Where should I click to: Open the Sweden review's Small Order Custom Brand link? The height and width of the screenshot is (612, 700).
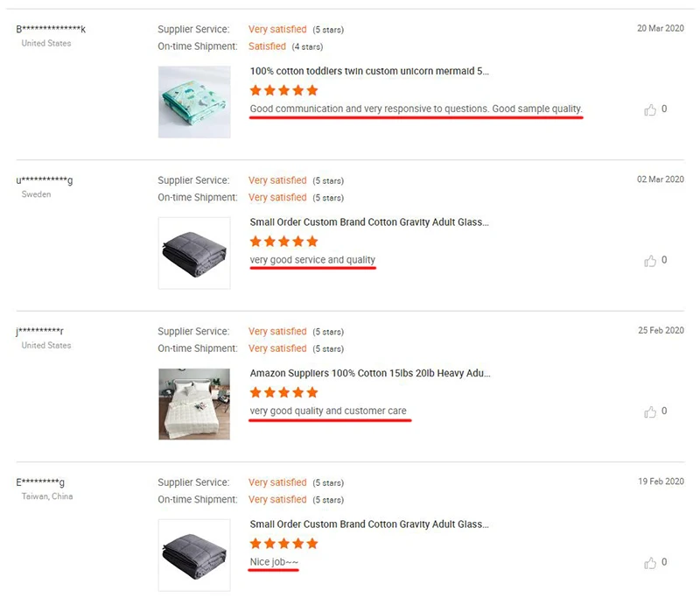(369, 222)
